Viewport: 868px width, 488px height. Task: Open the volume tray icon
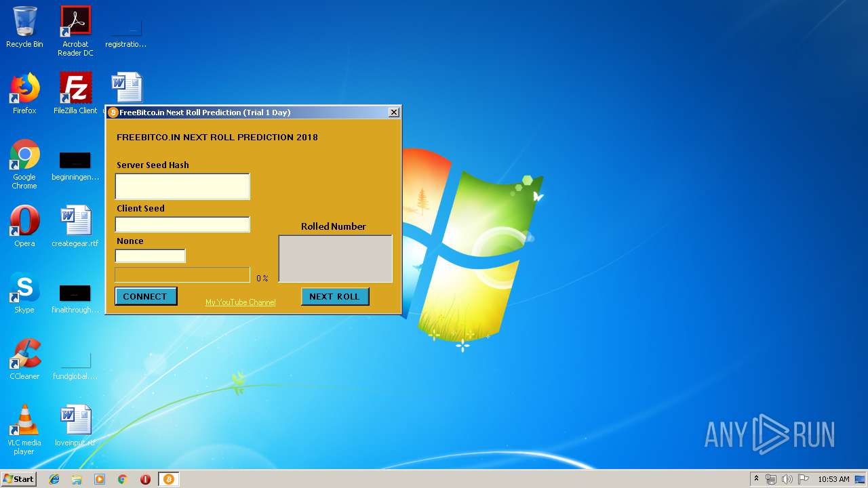click(787, 479)
